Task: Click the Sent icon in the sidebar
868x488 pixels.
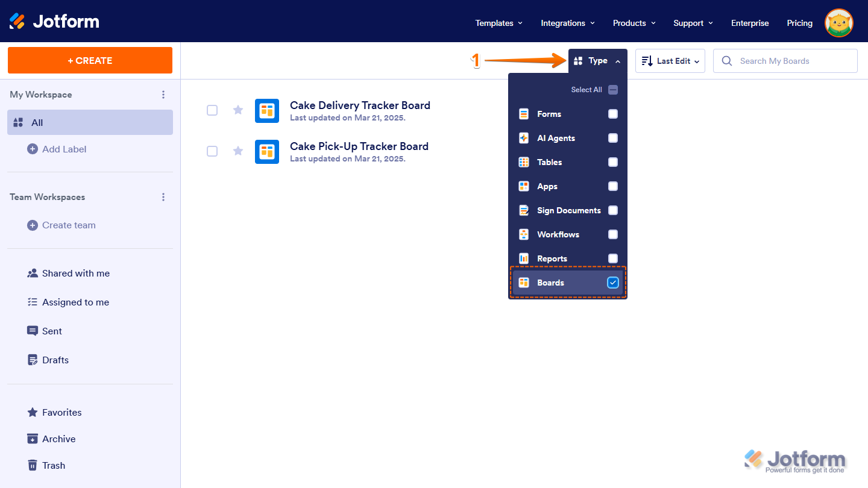Action: click(32, 331)
